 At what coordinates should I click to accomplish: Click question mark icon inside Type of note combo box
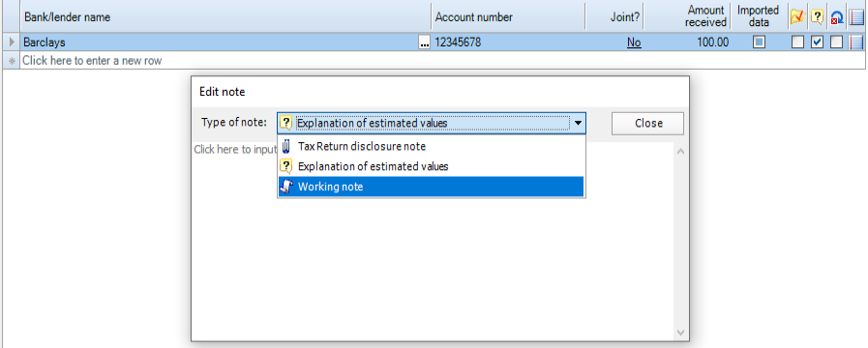pos(286,123)
